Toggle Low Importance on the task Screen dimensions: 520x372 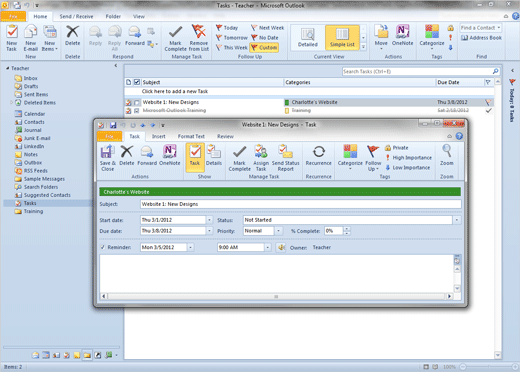[x=408, y=168]
